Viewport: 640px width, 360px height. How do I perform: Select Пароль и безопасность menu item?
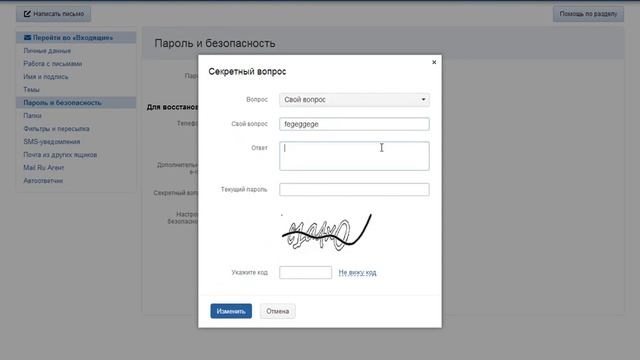pyautogui.click(x=76, y=103)
